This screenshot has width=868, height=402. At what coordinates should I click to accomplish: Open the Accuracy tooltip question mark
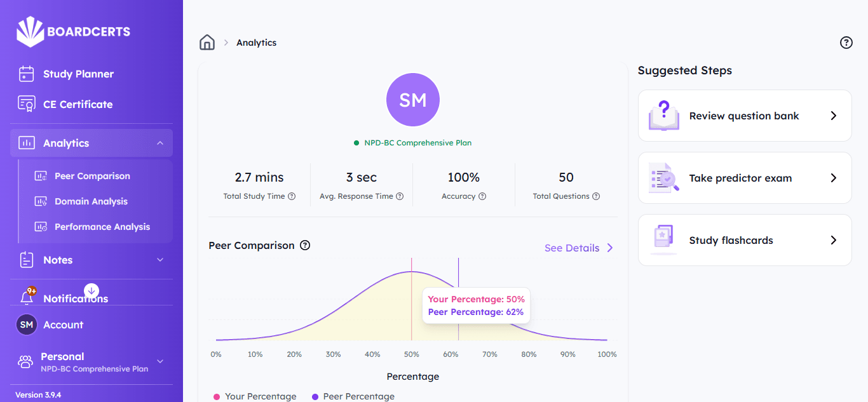pyautogui.click(x=482, y=196)
